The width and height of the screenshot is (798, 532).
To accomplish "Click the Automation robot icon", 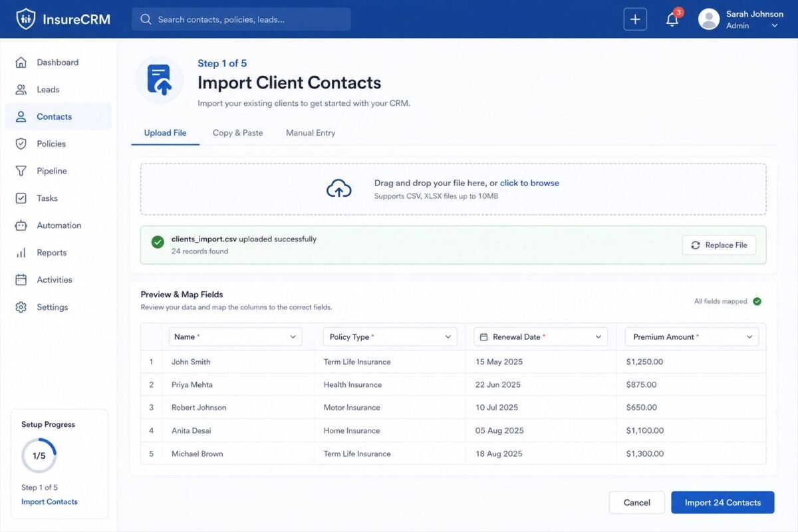I will [21, 225].
